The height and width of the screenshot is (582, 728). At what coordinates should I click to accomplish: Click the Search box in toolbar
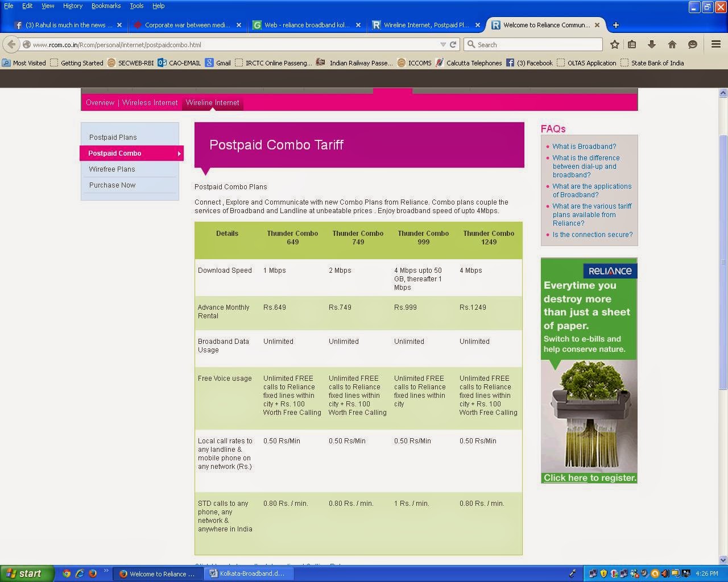tap(533, 44)
